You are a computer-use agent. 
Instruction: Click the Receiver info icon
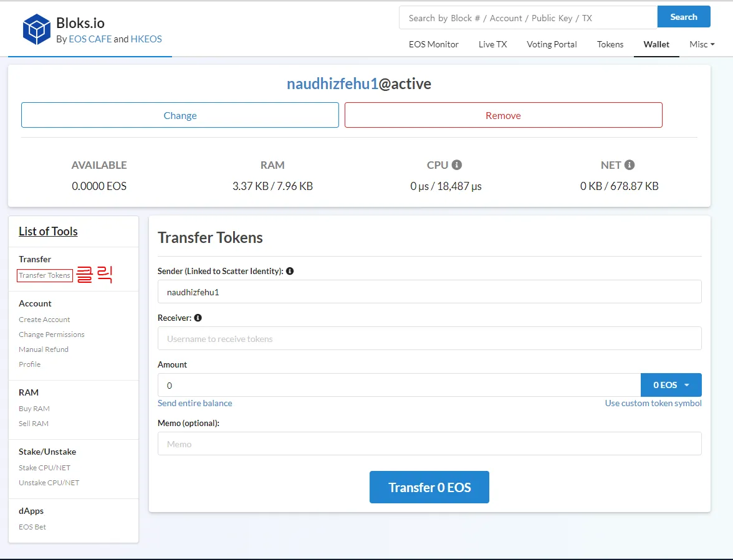pos(198,318)
